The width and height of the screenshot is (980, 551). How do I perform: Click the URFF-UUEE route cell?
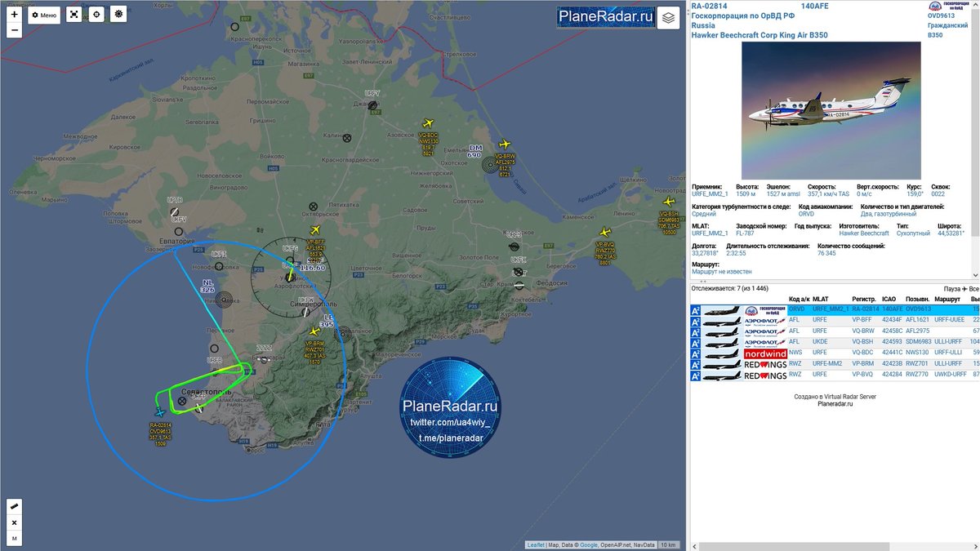coord(949,321)
